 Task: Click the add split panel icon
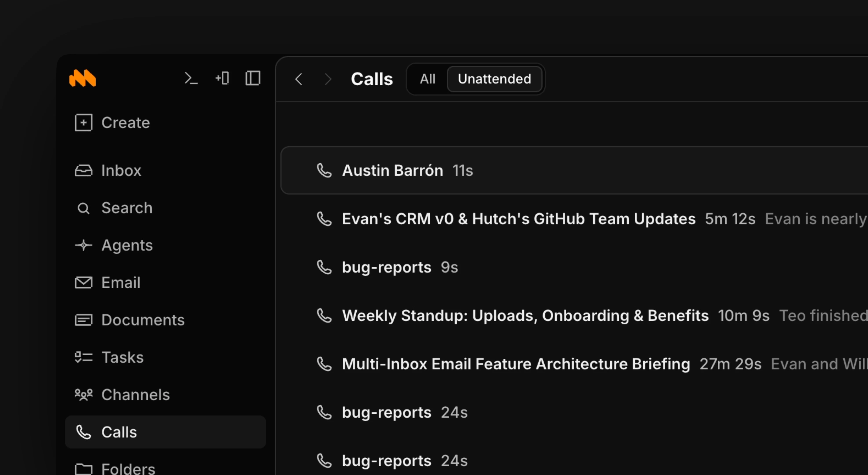(222, 78)
